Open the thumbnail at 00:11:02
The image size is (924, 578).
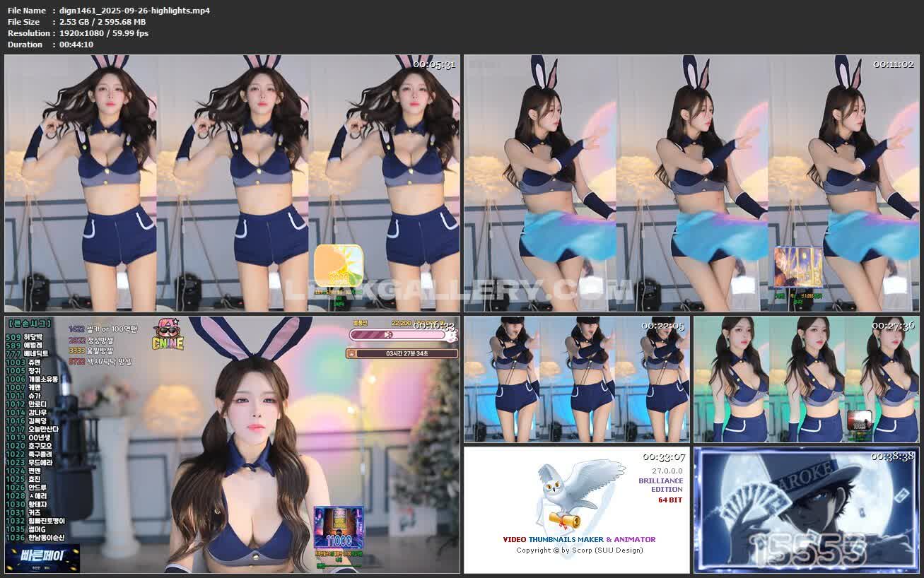pos(691,183)
